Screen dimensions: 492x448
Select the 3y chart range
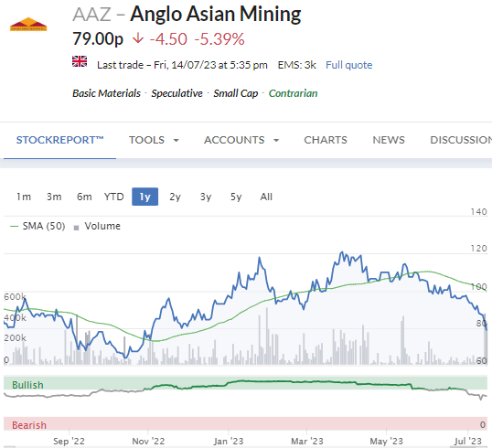pos(206,197)
